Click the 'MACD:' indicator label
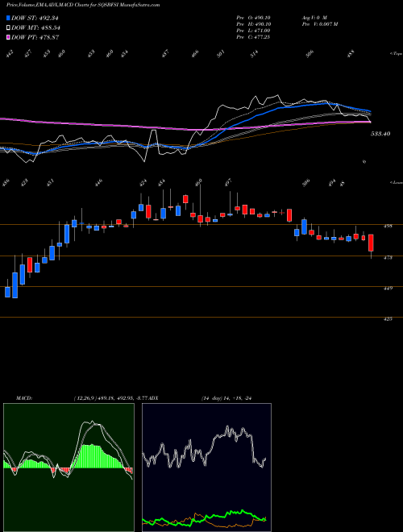403x532 pixels. pyautogui.click(x=23, y=398)
